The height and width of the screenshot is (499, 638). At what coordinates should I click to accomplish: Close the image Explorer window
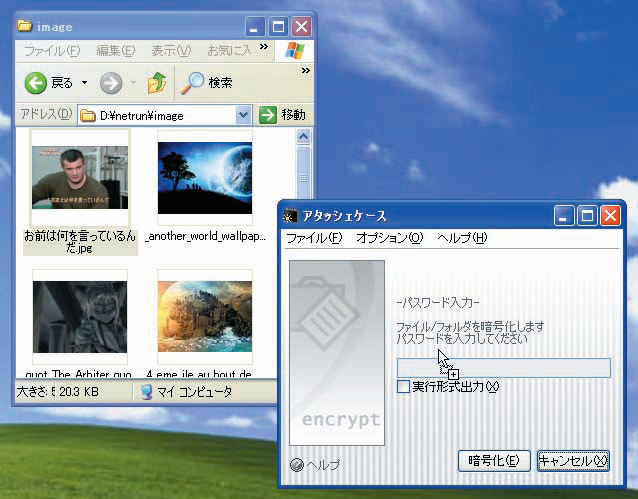302,27
